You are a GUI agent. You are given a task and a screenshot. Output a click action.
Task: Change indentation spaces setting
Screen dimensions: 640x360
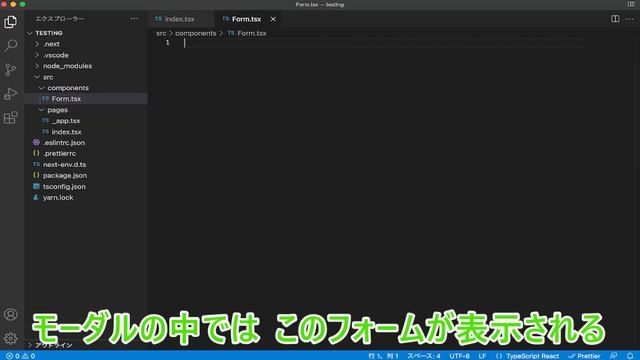click(424, 356)
